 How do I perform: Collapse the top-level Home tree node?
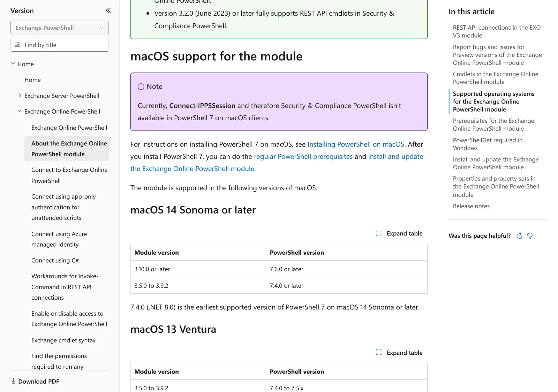click(13, 64)
